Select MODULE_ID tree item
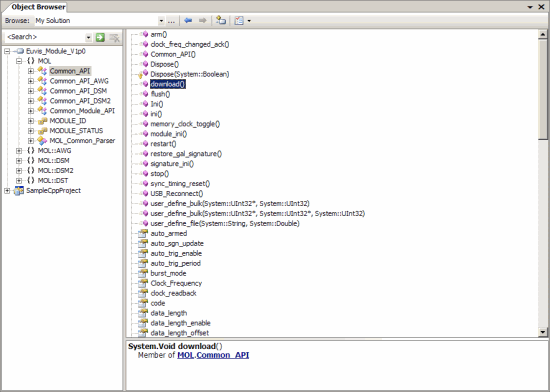This screenshot has height=392, width=550. click(68, 121)
